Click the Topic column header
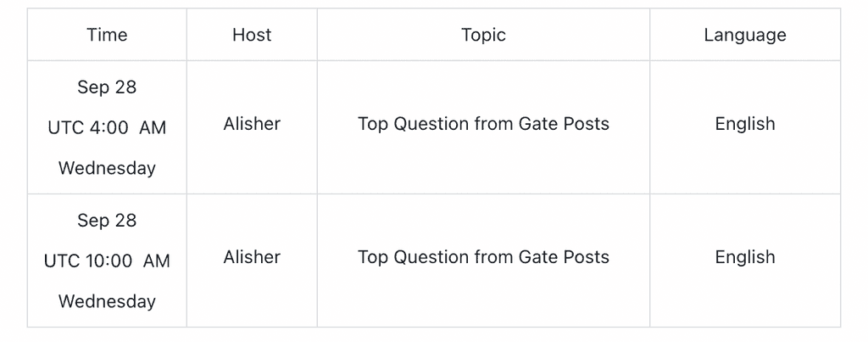Viewport: 868px width, 342px height. (x=483, y=35)
